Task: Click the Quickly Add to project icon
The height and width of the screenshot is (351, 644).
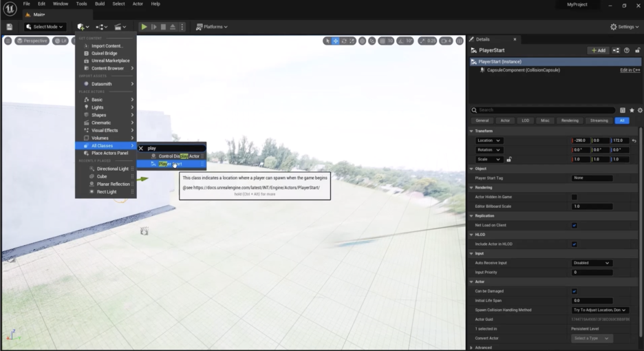Action: (83, 27)
